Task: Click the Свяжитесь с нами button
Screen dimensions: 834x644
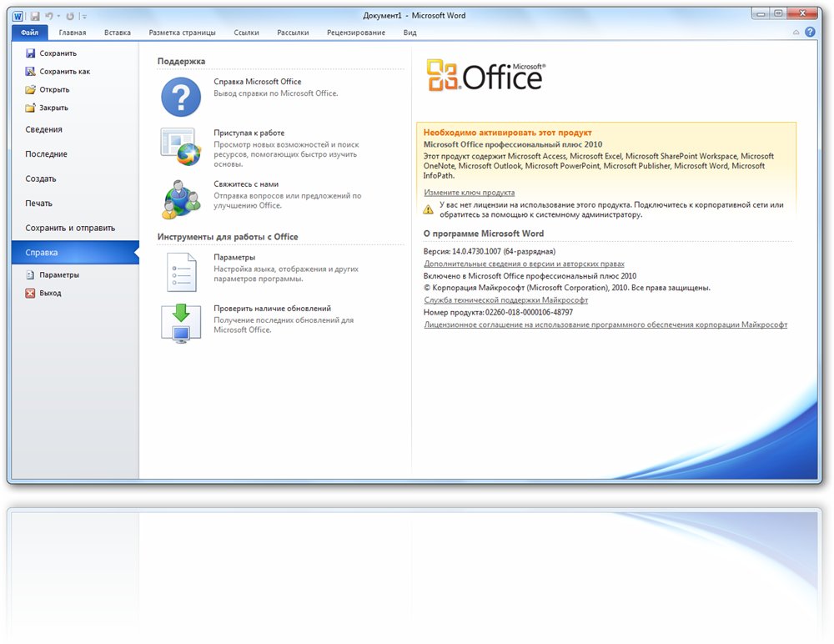Action: 181,199
